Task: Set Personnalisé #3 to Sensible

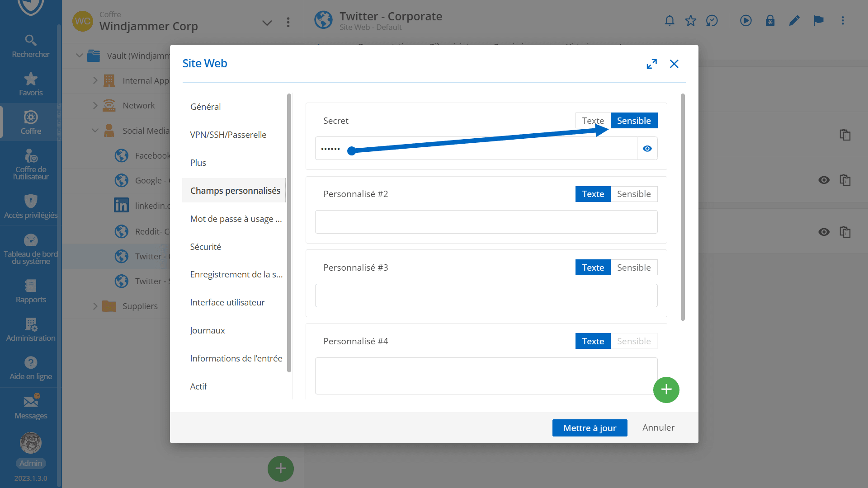Action: click(x=633, y=267)
